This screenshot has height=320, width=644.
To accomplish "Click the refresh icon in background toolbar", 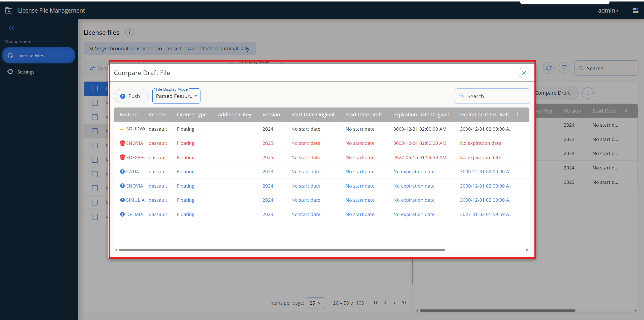I will pyautogui.click(x=549, y=68).
